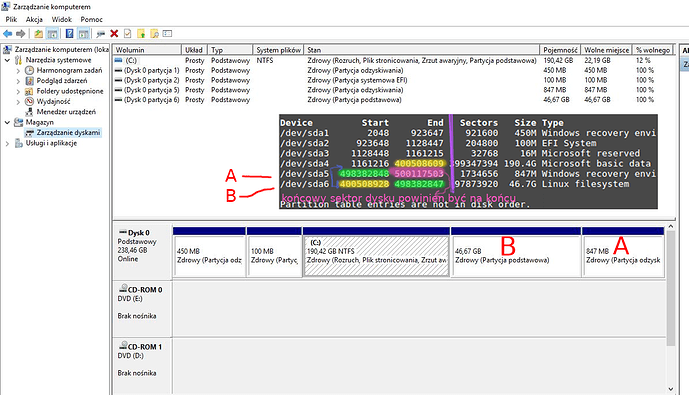Select the (Dysk 0 partycja 1) volume row
The width and height of the screenshot is (689, 395).
(x=394, y=70)
